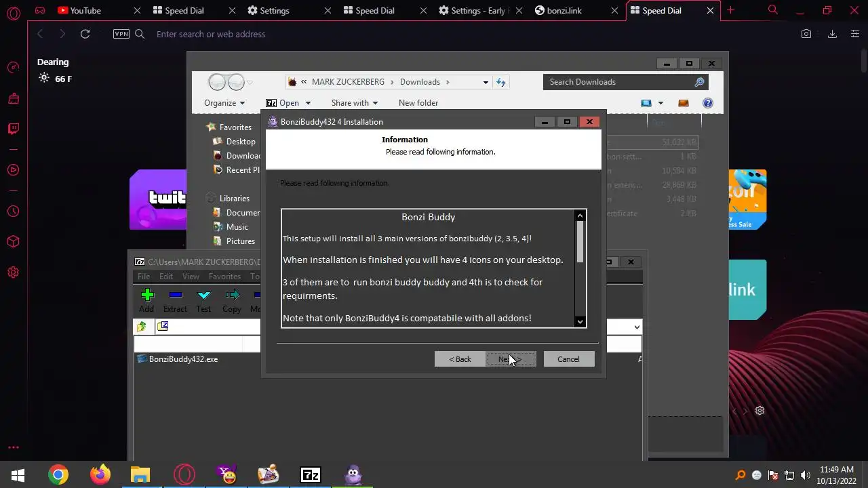The height and width of the screenshot is (488, 868).
Task: Click 7-Zip Test toolbar icon
Action: pos(203,300)
